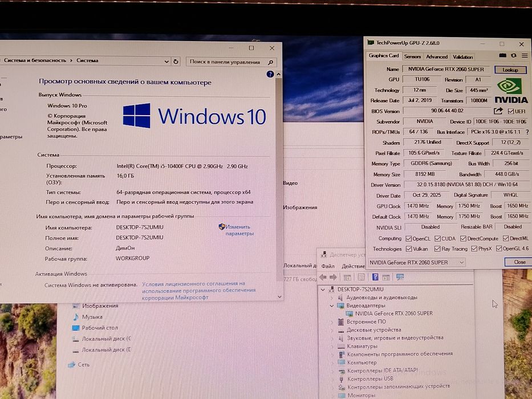The height and width of the screenshot is (399, 532).
Task: Toggle the DirectML checkbox
Action: tap(506, 238)
